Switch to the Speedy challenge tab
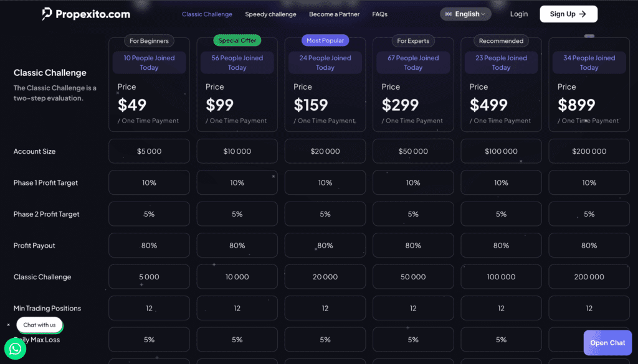 [x=270, y=14]
